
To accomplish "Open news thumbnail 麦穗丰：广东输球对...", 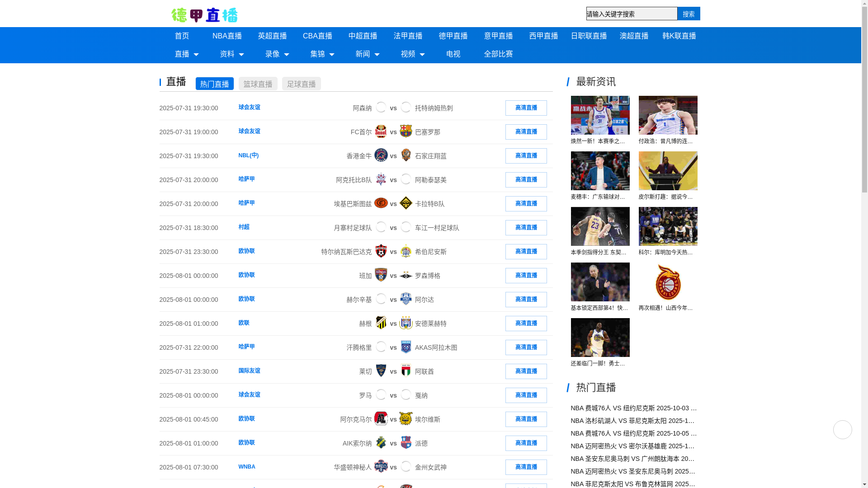I will pyautogui.click(x=600, y=171).
